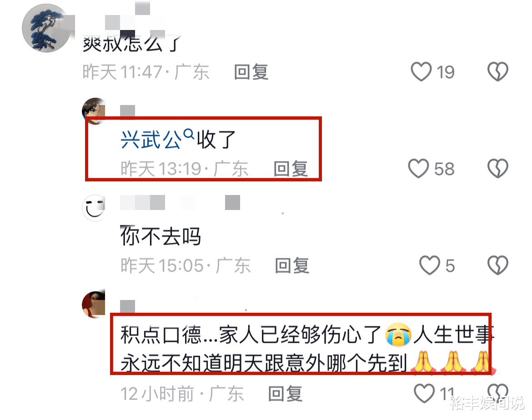Open the 兴武公 search keyword link
This screenshot has width=532, height=420.
(151, 140)
